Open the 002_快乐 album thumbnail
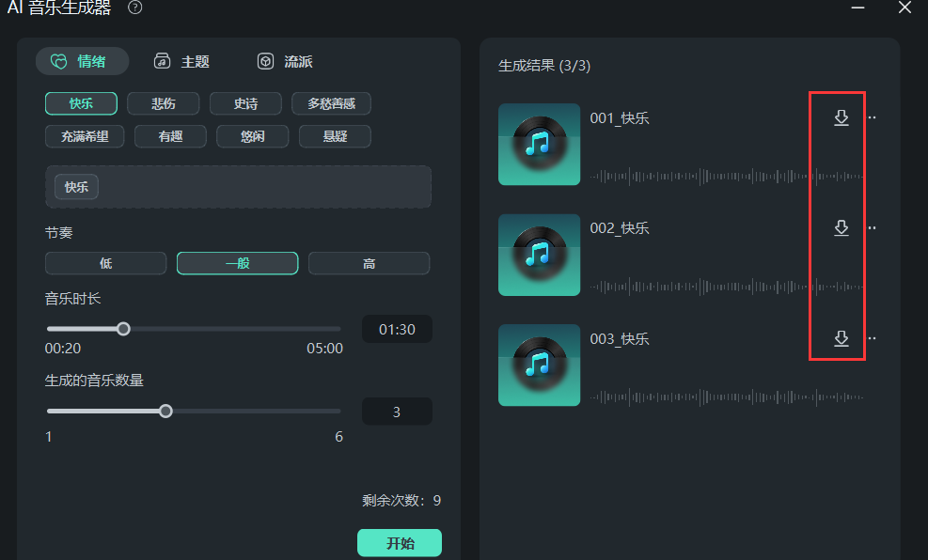 click(x=539, y=255)
